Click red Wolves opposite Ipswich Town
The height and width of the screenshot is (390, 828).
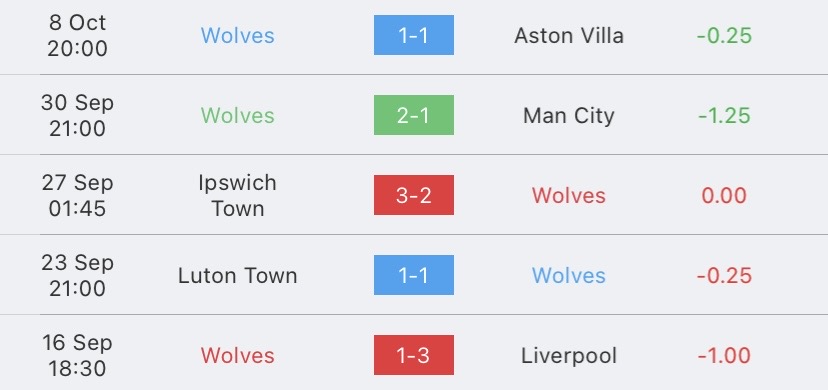coord(569,195)
